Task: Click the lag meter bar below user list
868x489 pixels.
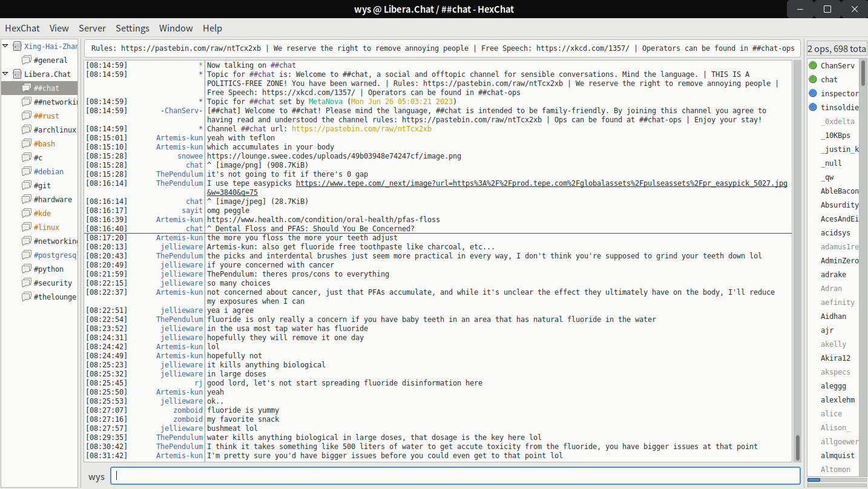Action: tap(835, 480)
